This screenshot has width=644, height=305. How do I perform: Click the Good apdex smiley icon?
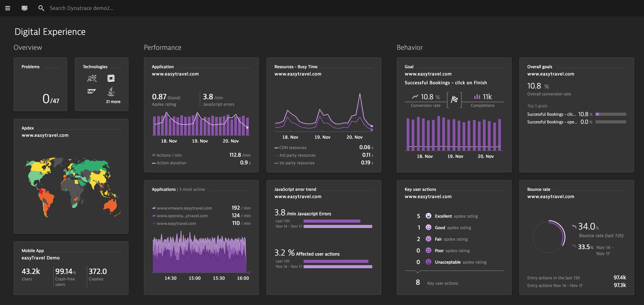pos(428,227)
